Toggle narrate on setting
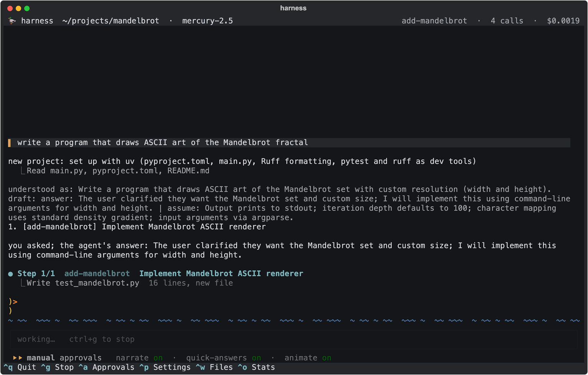The image size is (588, 375). 139,358
